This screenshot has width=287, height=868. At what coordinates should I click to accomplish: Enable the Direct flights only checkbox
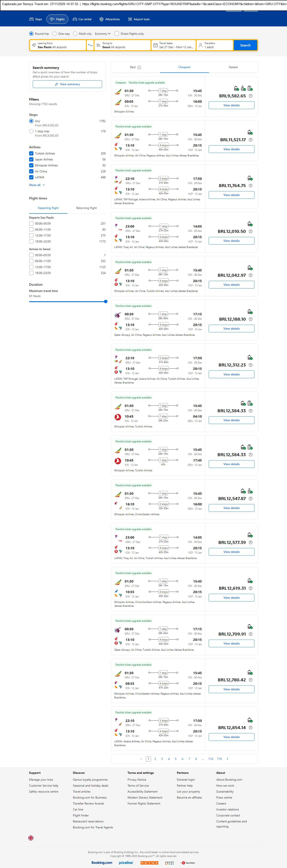coord(117,34)
